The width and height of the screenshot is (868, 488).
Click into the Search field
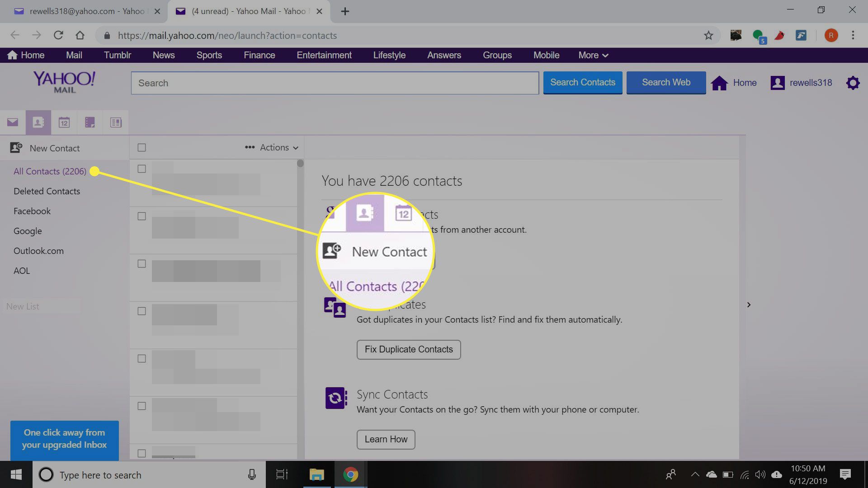(335, 83)
